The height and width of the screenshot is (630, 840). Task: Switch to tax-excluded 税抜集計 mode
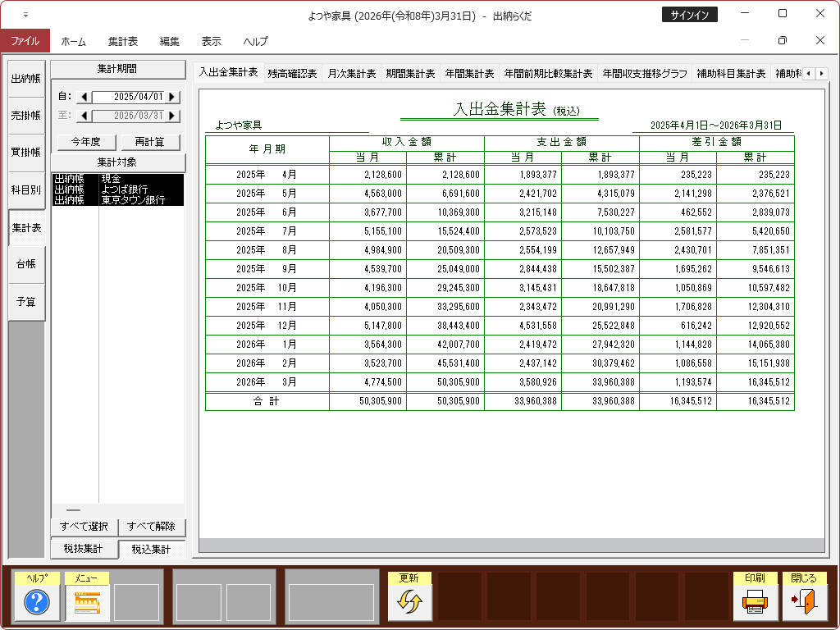(x=84, y=549)
